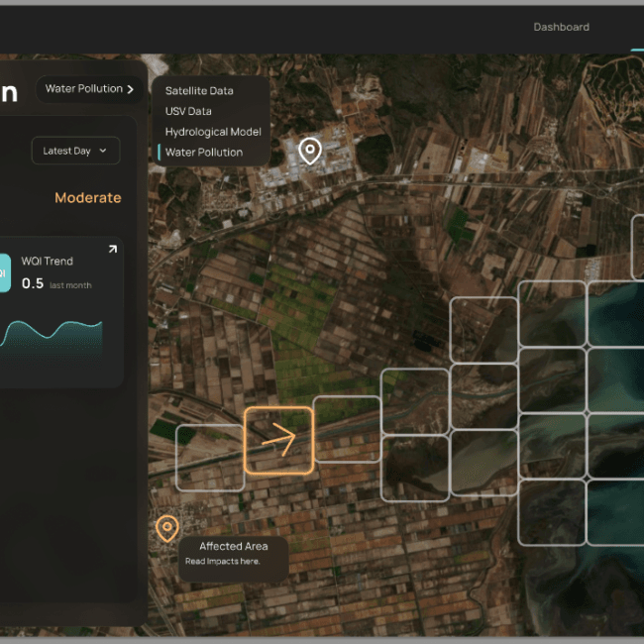Screen dimensions: 644x644
Task: Select the orange location pin marker
Action: (166, 528)
